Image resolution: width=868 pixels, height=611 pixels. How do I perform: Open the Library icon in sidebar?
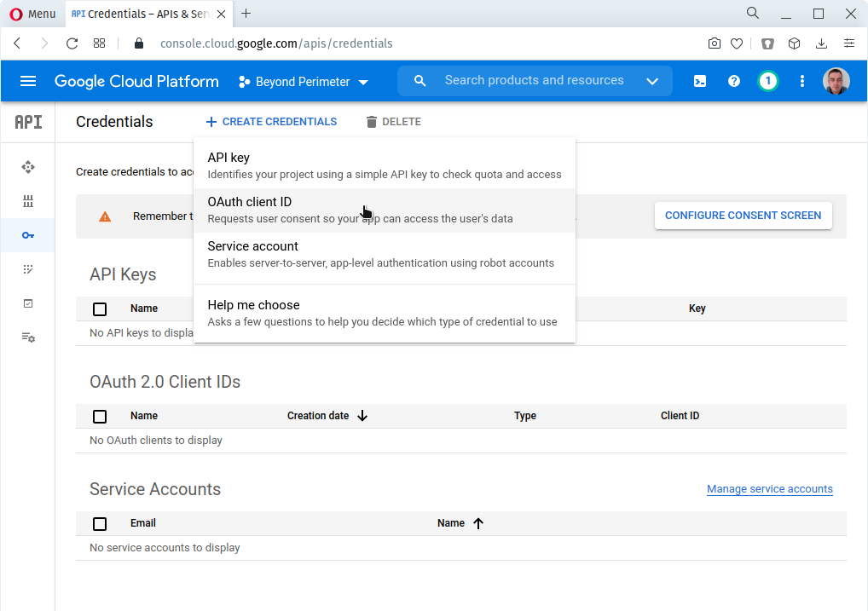(28, 201)
